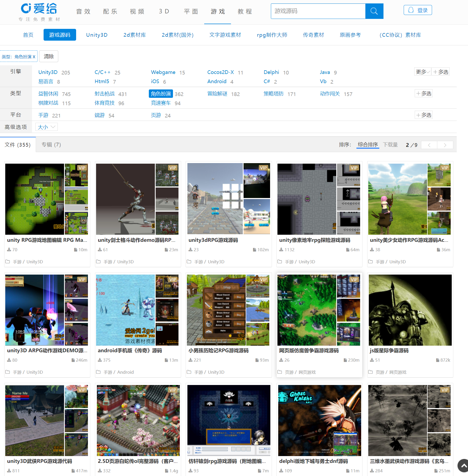Filter by 射击枪战 type
Screen dimensions: 468x476
click(x=104, y=94)
